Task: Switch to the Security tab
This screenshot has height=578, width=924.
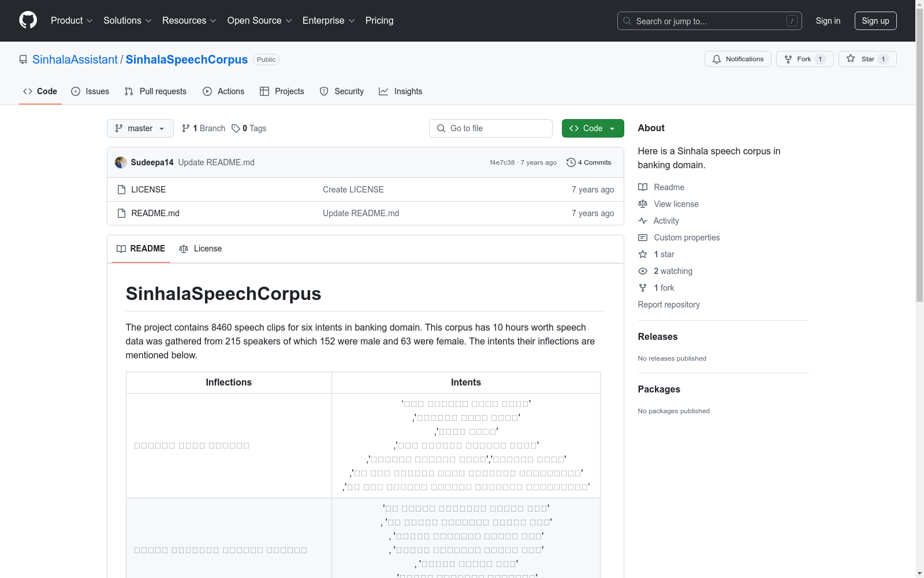Action: [x=342, y=91]
